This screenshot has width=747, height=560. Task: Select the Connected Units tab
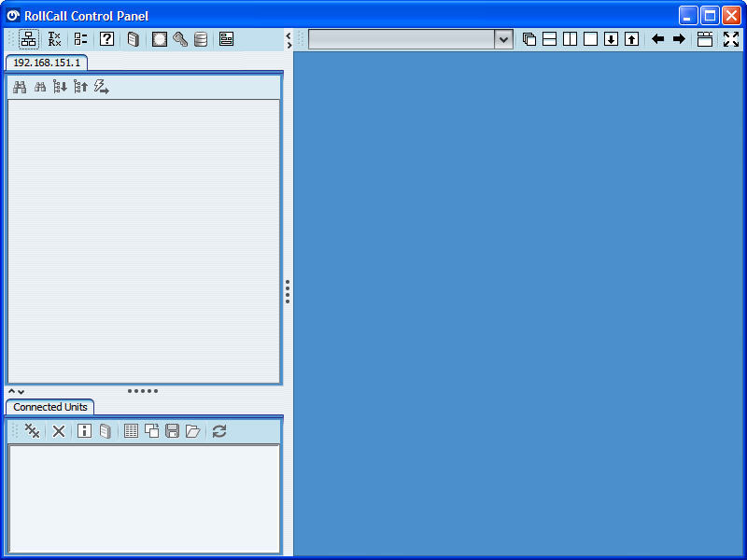[50, 407]
